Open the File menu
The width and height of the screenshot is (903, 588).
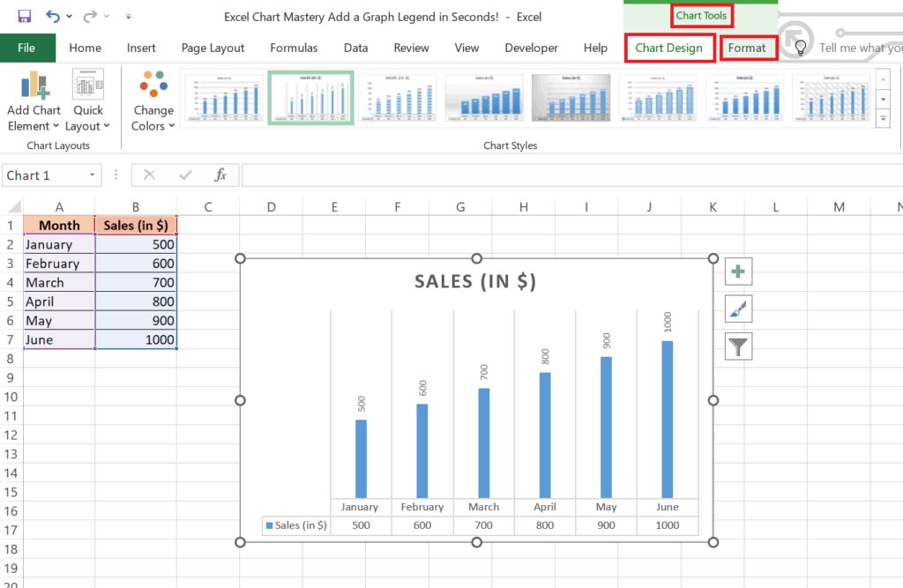[26, 48]
